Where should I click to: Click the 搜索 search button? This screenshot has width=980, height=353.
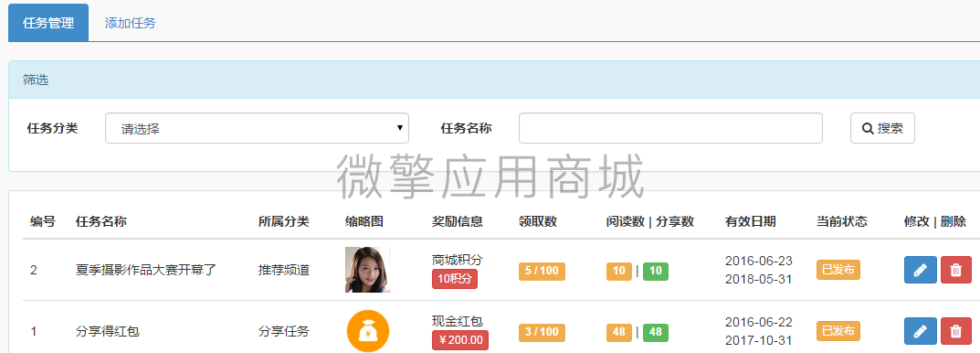pos(882,128)
